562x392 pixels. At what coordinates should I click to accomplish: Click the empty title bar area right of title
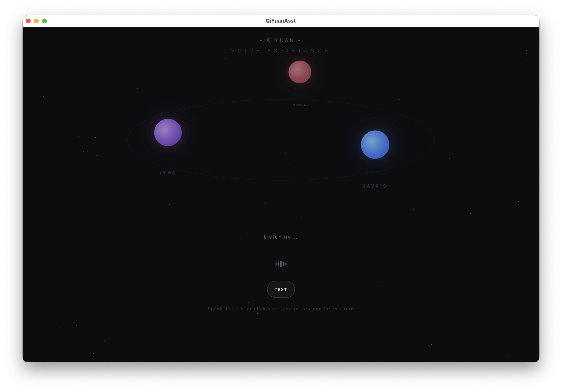click(x=416, y=21)
